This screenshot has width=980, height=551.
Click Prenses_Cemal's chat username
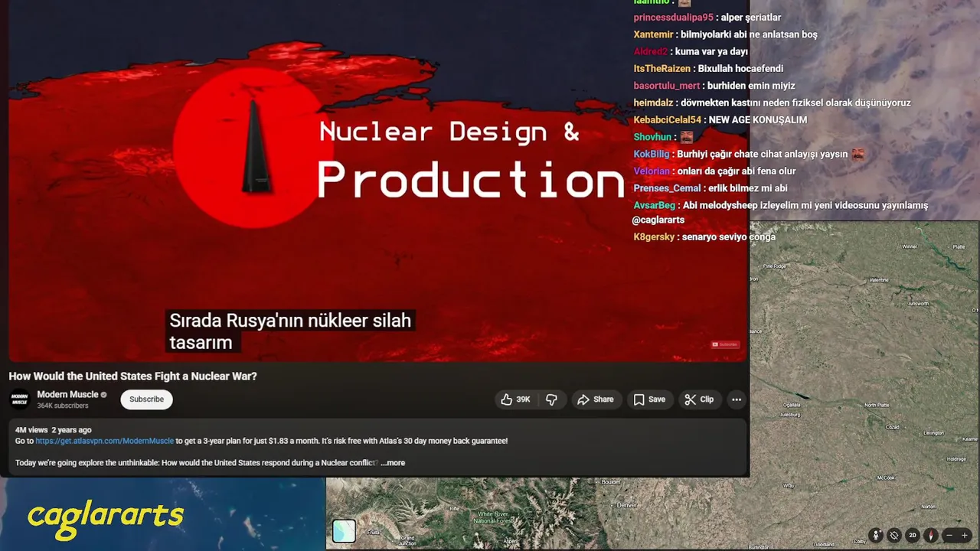[x=667, y=188]
